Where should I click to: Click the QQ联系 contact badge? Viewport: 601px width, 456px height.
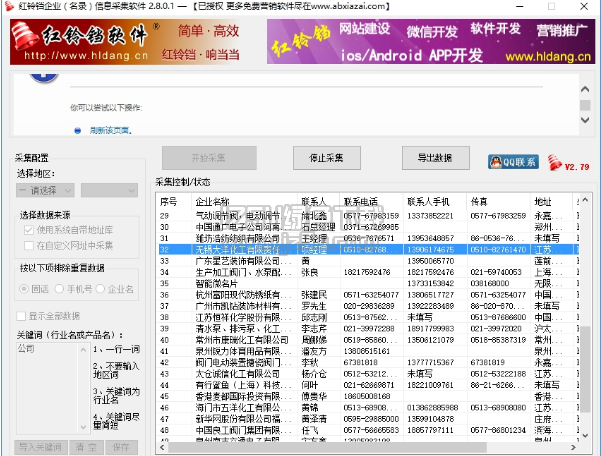(513, 162)
